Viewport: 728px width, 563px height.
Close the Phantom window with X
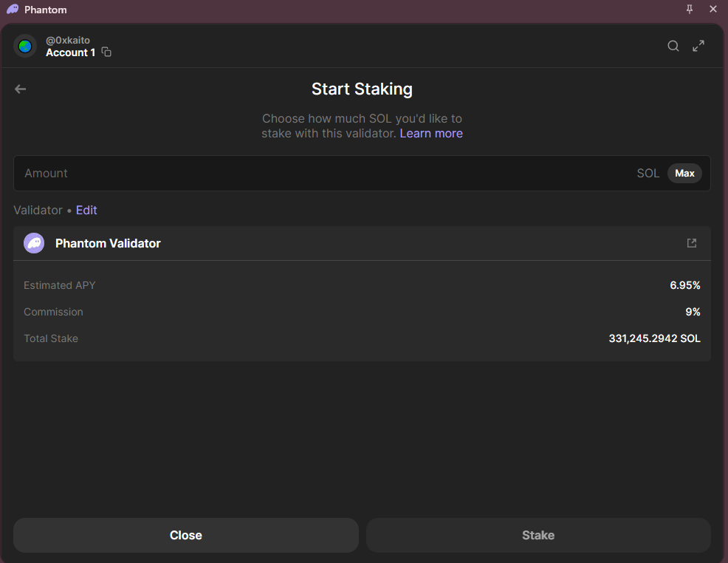click(x=713, y=10)
